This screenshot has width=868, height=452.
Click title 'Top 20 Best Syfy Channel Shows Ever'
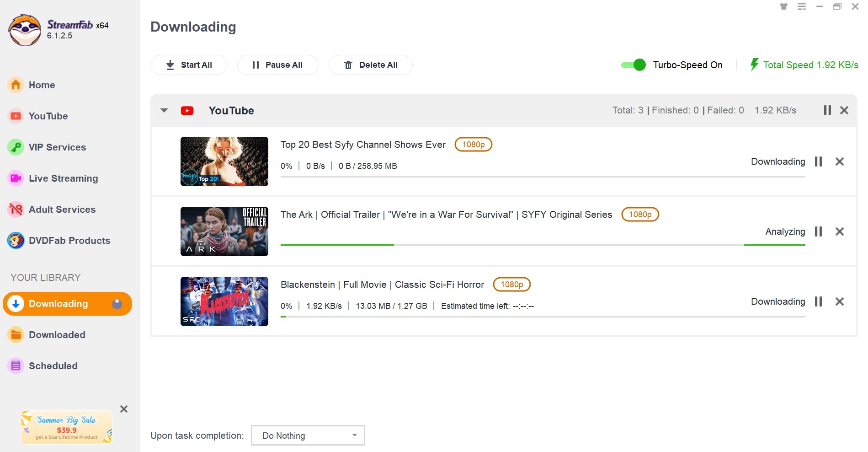363,145
